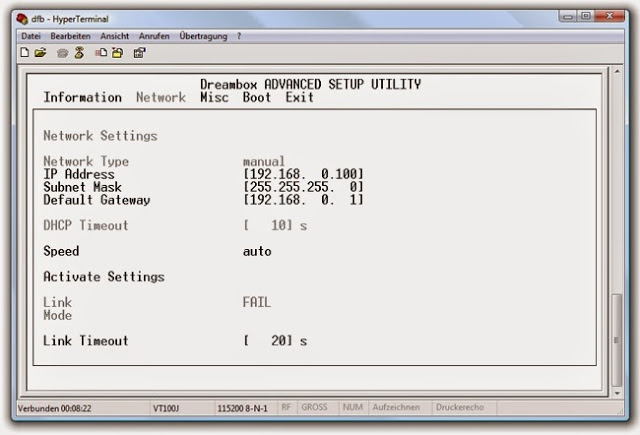The image size is (640, 435).
Task: Open the Ansicht menu
Action: tap(115, 36)
